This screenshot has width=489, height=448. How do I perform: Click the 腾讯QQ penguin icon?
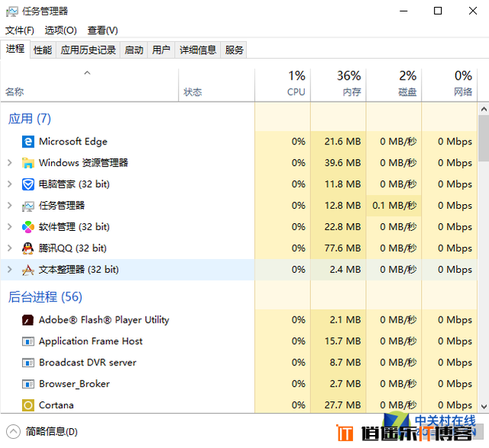[x=28, y=248]
